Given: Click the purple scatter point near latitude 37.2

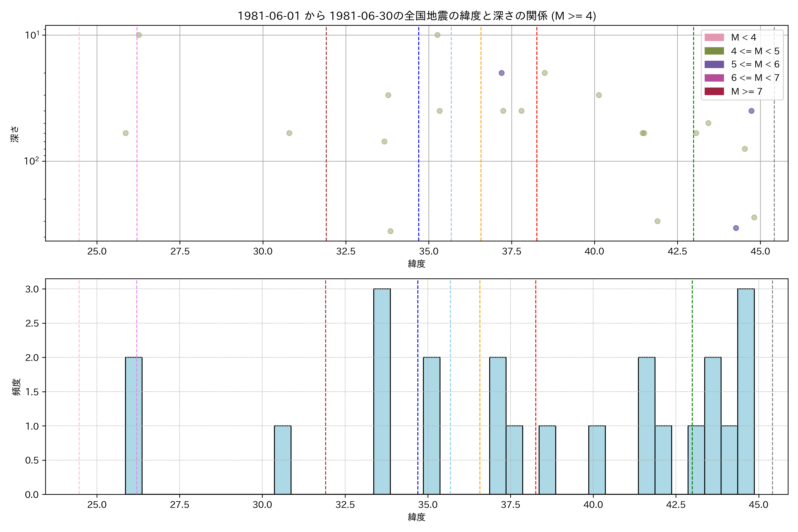Looking at the screenshot, I should (x=501, y=73).
